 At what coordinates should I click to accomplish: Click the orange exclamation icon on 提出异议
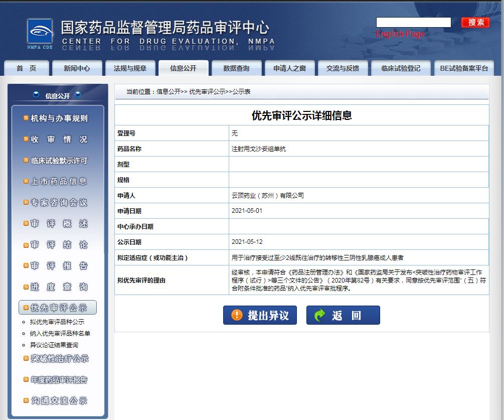pyautogui.click(x=237, y=315)
